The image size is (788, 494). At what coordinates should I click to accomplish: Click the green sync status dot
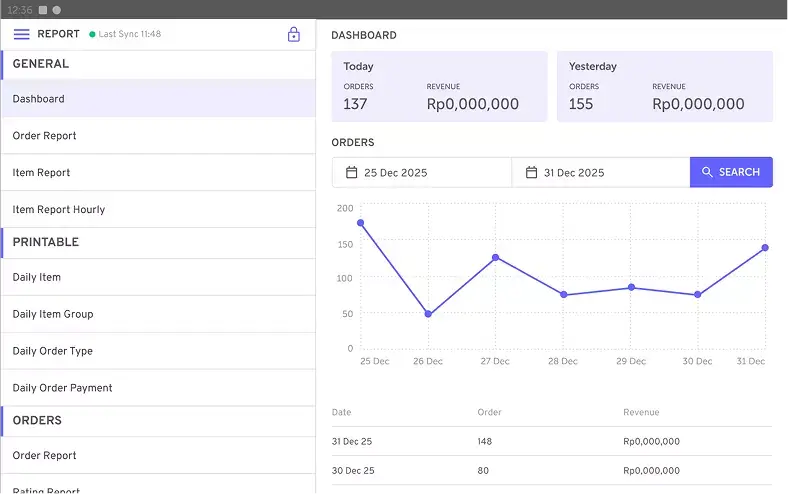[x=92, y=35]
